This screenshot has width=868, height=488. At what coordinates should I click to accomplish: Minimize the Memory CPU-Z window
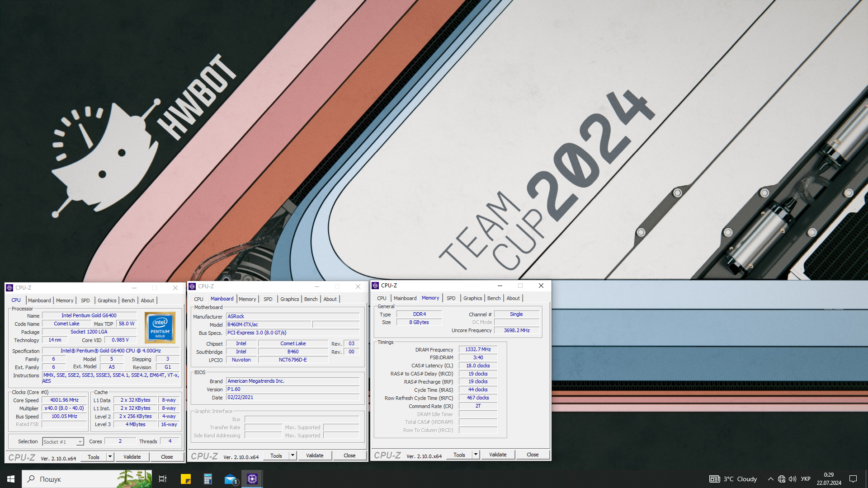coord(500,286)
